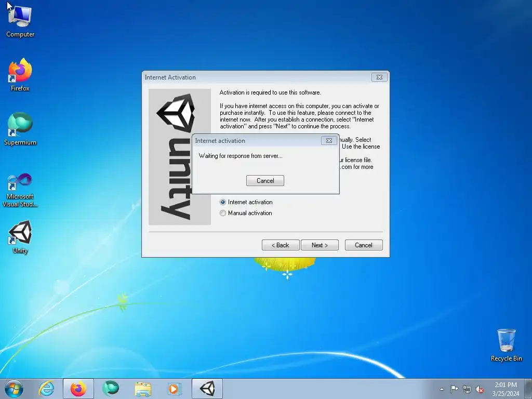The image size is (532, 399).
Task: Click the Unity taskbar button
Action: click(207, 389)
